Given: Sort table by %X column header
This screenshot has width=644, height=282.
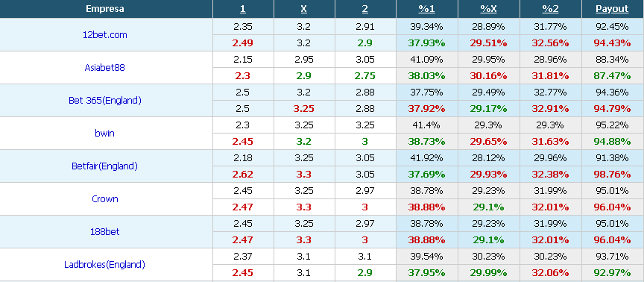Looking at the screenshot, I should tap(488, 9).
